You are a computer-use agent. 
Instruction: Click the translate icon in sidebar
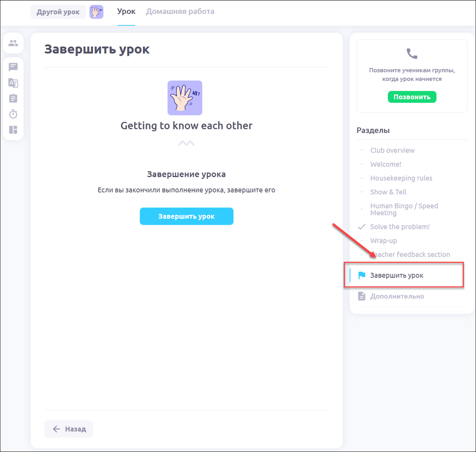[13, 83]
